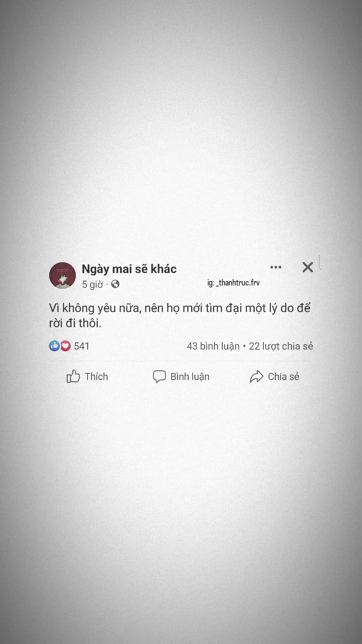Image resolution: width=362 pixels, height=644 pixels.
Task: Open the three-dots post options menu
Action: [276, 267]
